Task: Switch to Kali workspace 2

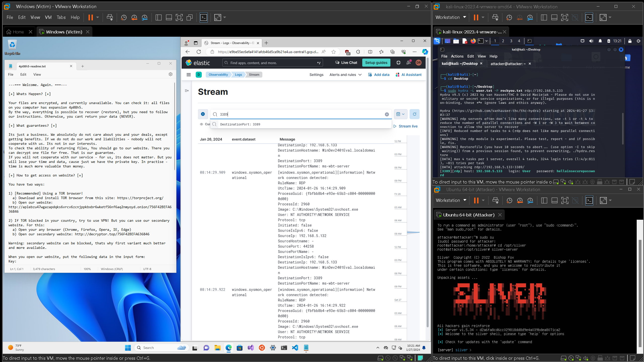Action: 503,41
